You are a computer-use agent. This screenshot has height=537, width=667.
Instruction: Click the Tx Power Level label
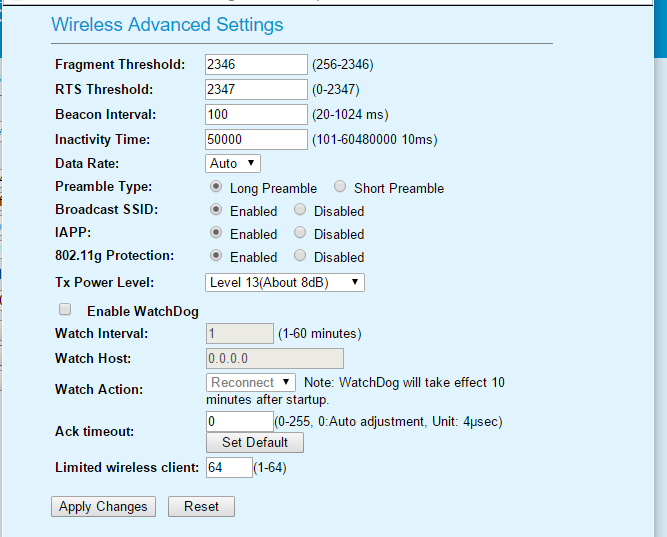pyautogui.click(x=105, y=283)
